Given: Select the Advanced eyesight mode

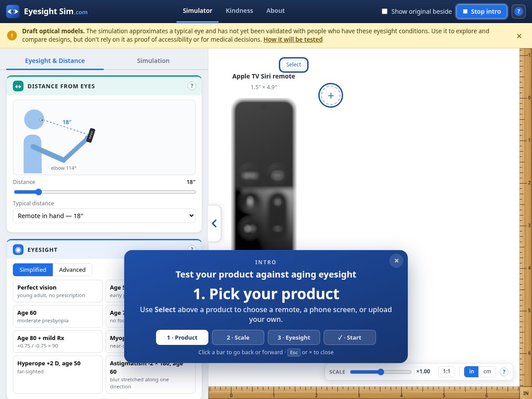Looking at the screenshot, I should point(72,270).
